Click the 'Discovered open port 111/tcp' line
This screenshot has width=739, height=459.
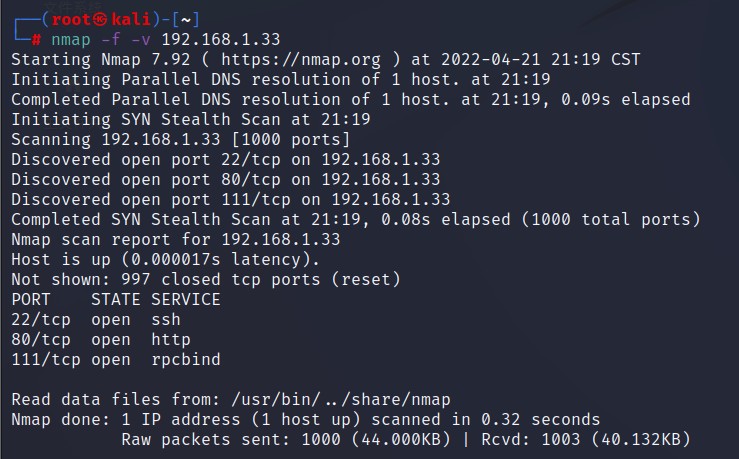(231, 200)
